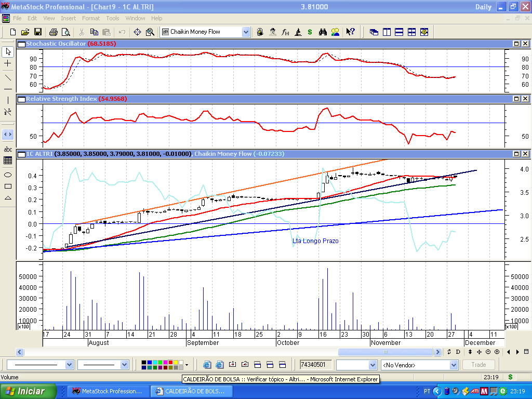Select the crosshair plus tool in left toolbar
The image size is (532, 399).
[x=8, y=63]
